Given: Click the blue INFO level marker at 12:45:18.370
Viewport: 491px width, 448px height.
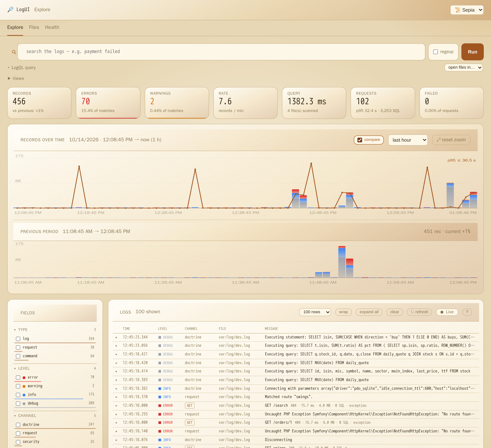Looking at the screenshot, I should (160, 397).
